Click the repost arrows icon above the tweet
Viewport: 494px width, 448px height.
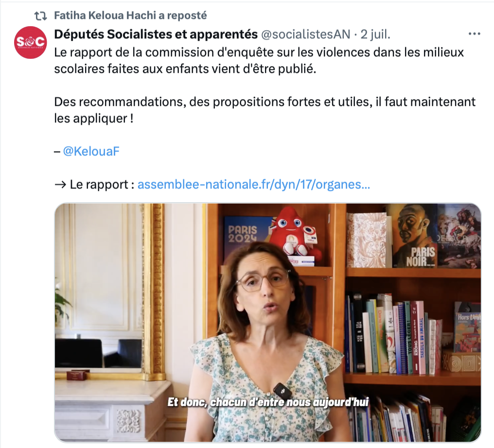(40, 16)
